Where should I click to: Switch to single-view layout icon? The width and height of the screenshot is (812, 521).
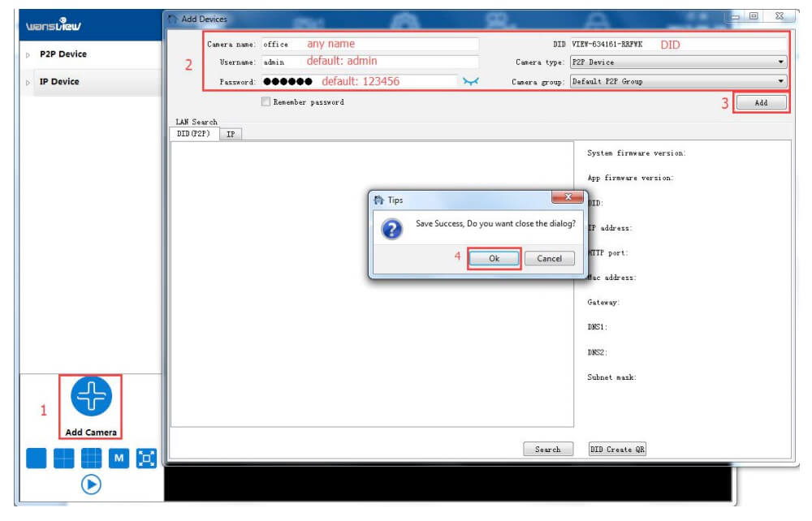pos(37,458)
